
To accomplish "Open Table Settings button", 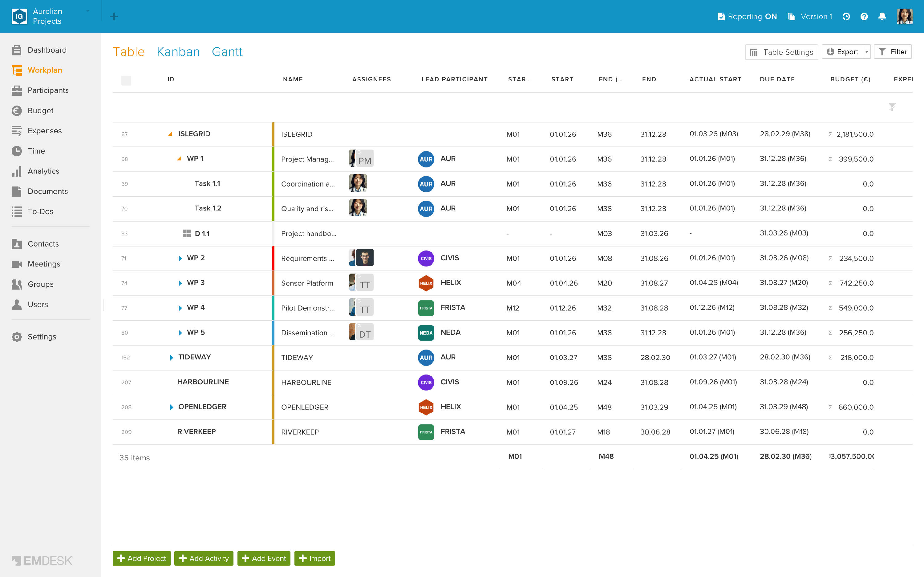I will tap(781, 52).
